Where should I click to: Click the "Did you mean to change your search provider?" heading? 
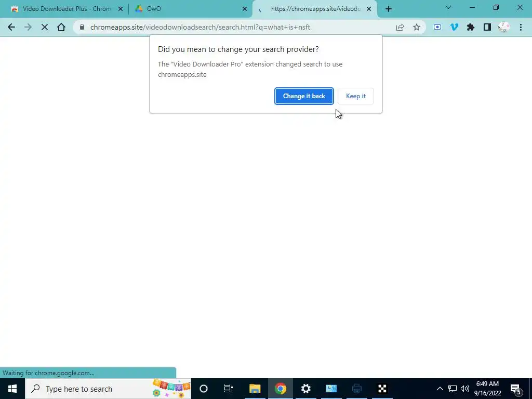238,49
